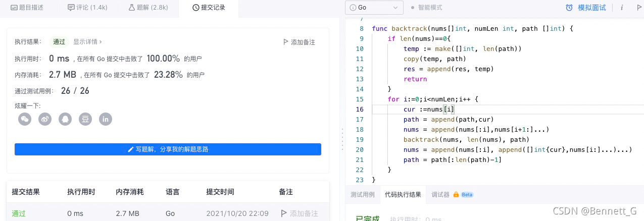The image size is (644, 221).
Task: Share result to WeChat icon
Action: pos(25,119)
